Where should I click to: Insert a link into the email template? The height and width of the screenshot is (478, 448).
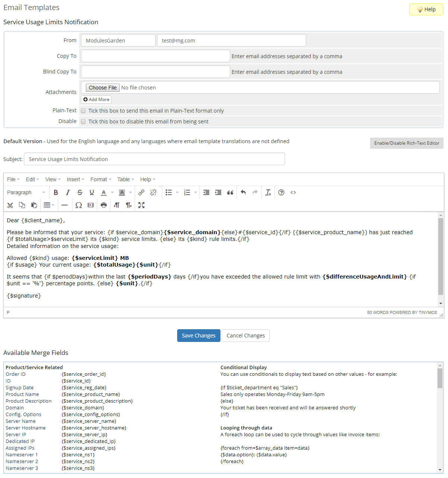pyautogui.click(x=141, y=192)
